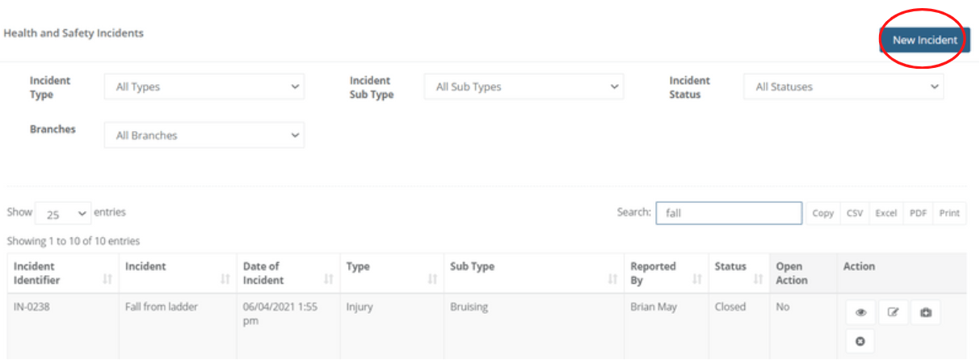Export the table to Excel
The image size is (980, 364).
[x=886, y=214]
